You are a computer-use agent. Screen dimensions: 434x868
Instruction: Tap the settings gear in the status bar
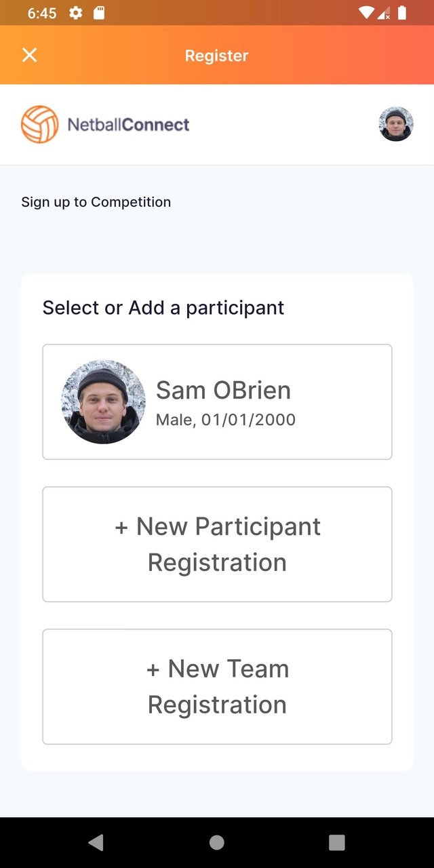coord(76,13)
